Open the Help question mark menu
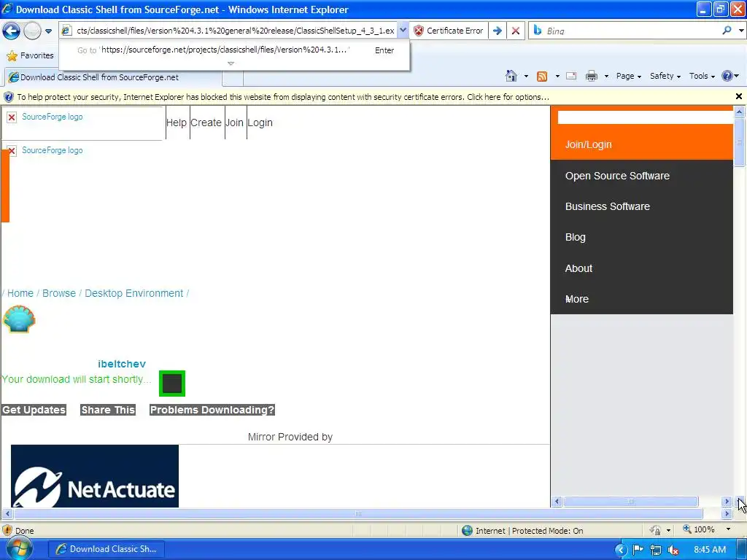This screenshot has width=747, height=560. [x=729, y=76]
